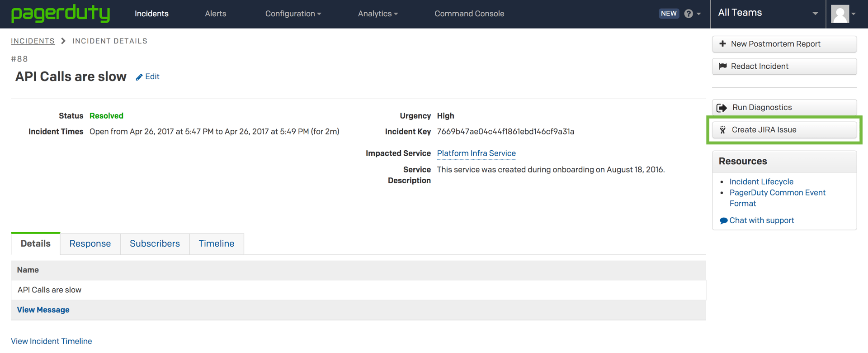868x353 pixels.
Task: Click Create JIRA Issue button
Action: [x=784, y=130]
